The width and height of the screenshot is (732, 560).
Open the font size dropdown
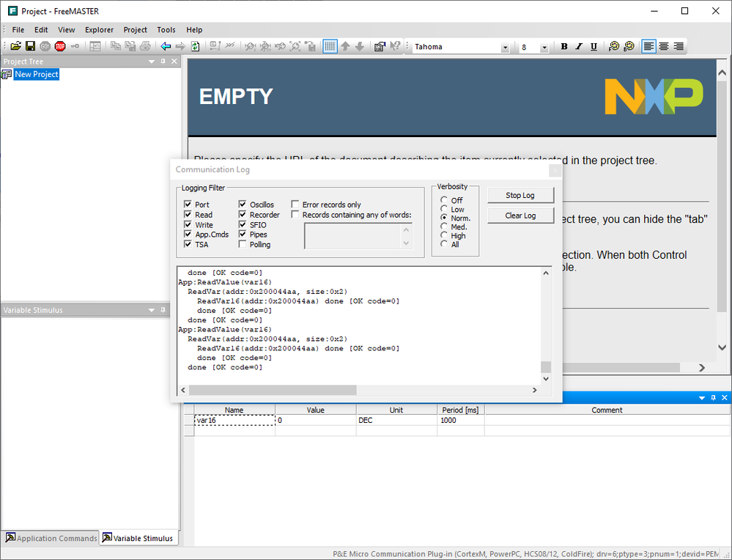[544, 47]
